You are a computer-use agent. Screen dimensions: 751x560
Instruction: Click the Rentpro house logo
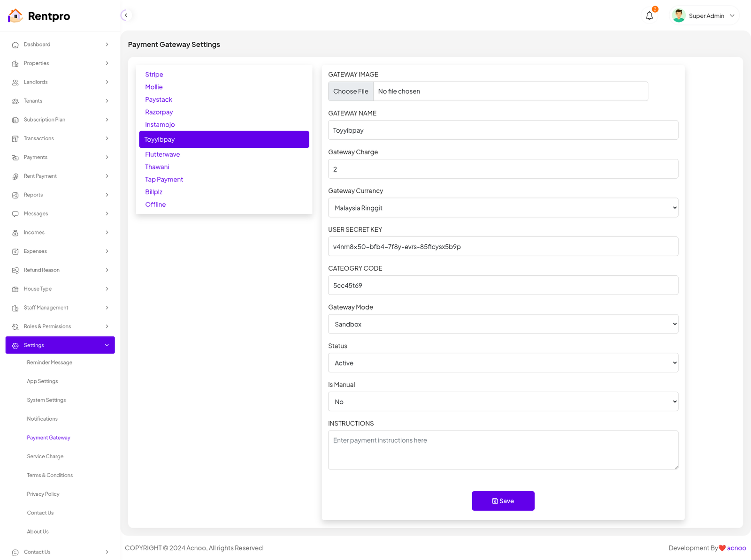coord(15,16)
